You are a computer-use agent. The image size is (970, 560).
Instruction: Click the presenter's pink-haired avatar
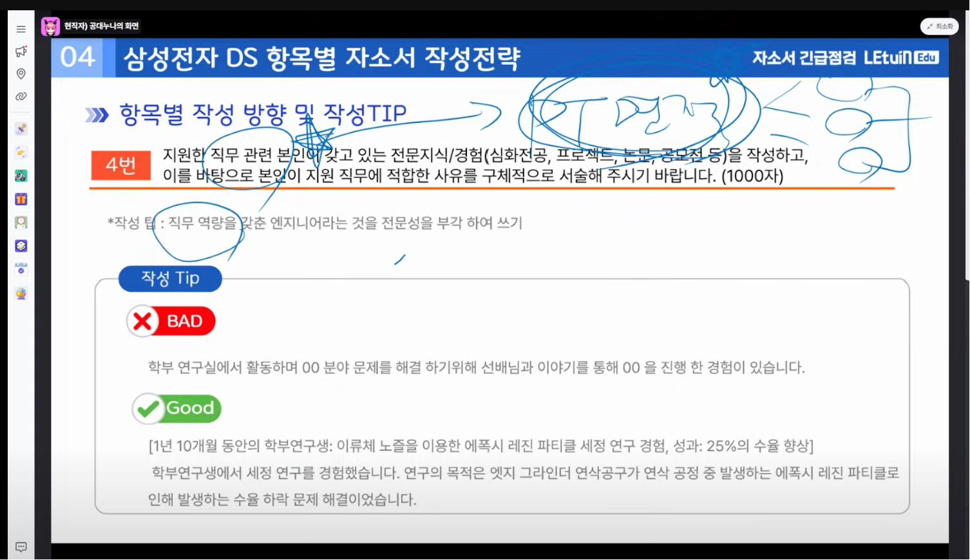[50, 26]
